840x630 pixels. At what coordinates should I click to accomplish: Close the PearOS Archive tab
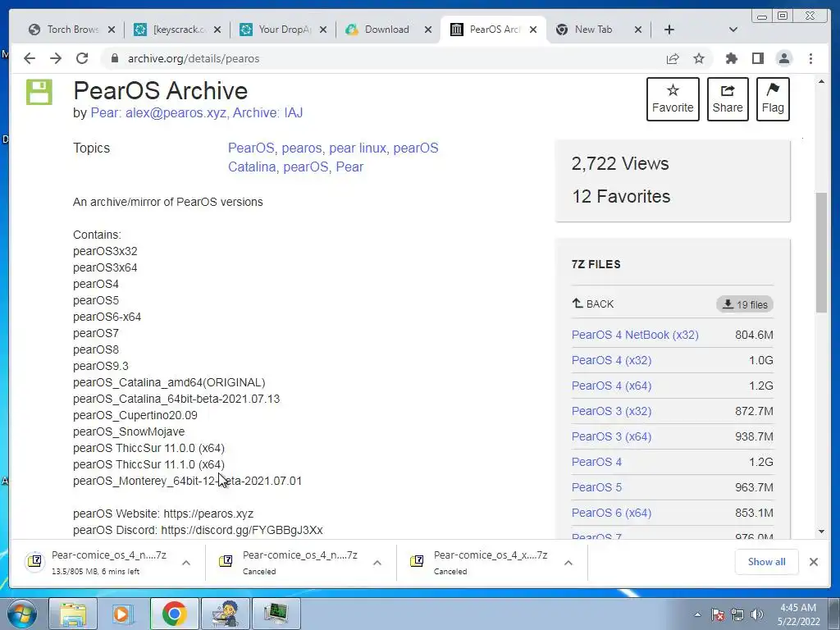point(533,30)
